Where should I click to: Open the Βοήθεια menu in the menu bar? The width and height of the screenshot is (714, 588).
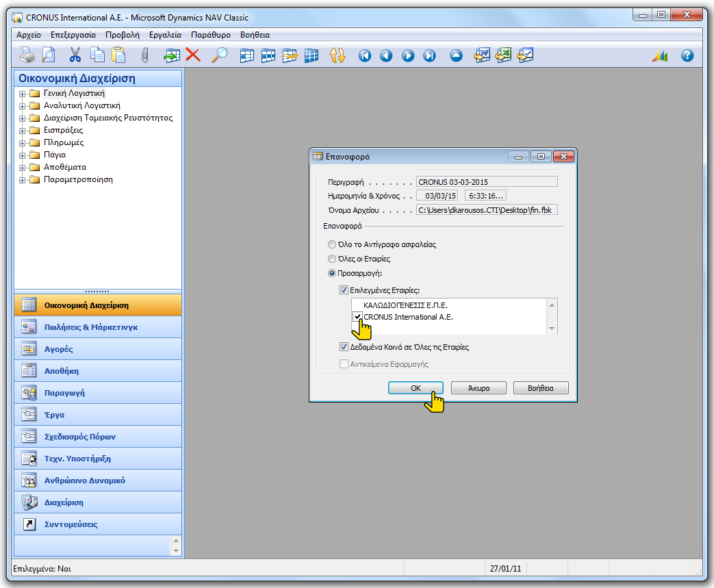click(255, 35)
